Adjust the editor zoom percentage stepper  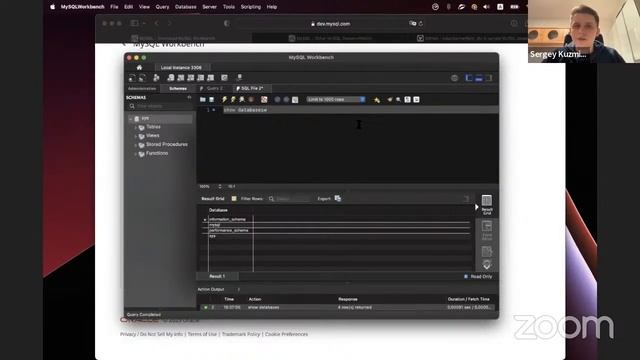pyautogui.click(x=220, y=187)
